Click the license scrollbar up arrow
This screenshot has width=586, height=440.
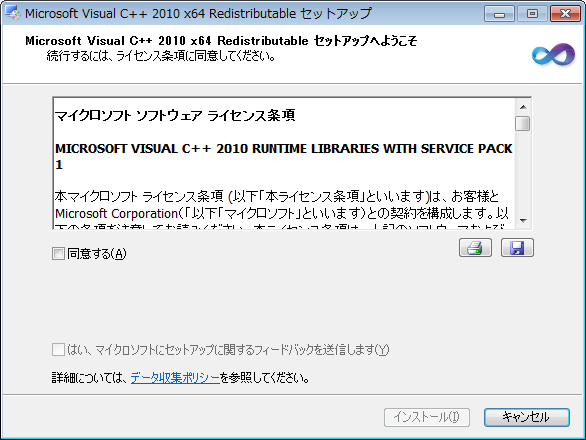(x=523, y=107)
